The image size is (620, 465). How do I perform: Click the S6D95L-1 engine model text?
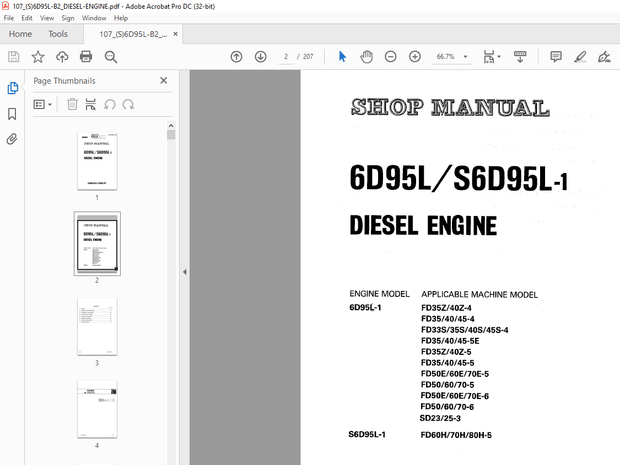[367, 435]
